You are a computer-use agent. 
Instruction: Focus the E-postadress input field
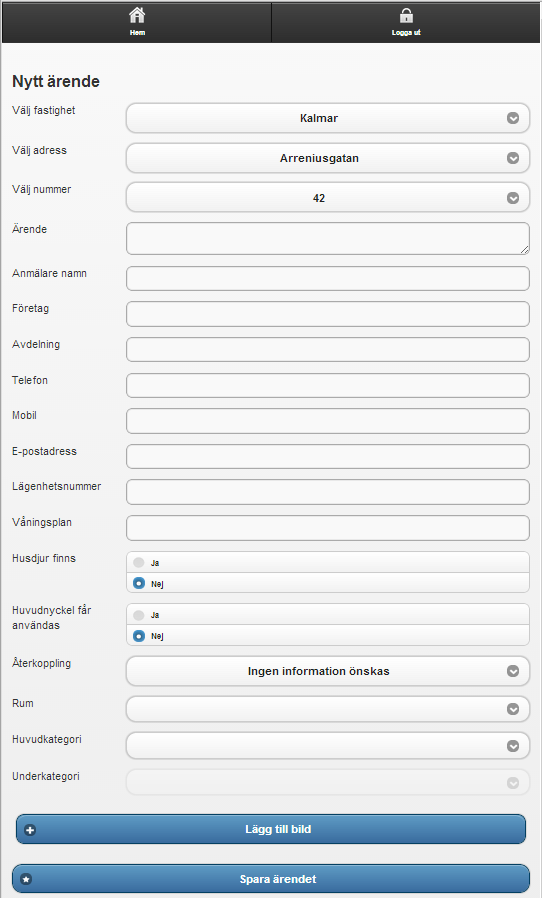coord(328,456)
